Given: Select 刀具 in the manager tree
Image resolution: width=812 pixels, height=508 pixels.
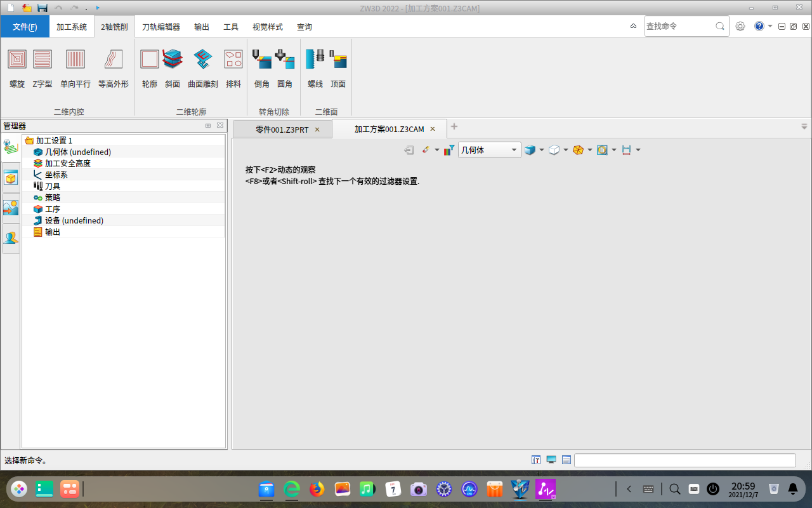Looking at the screenshot, I should click(x=53, y=186).
